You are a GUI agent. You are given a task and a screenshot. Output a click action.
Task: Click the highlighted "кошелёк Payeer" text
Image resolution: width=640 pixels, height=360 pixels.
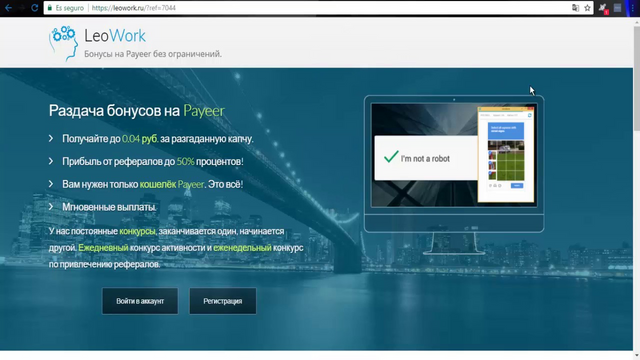(x=171, y=184)
